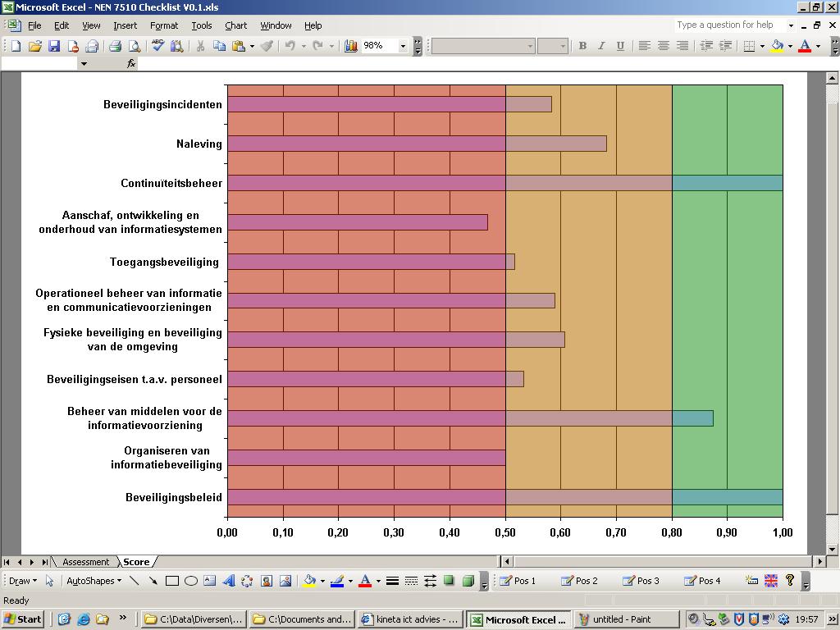
Task: Apply Font Color on Formatting toolbar
Action: (x=805, y=46)
